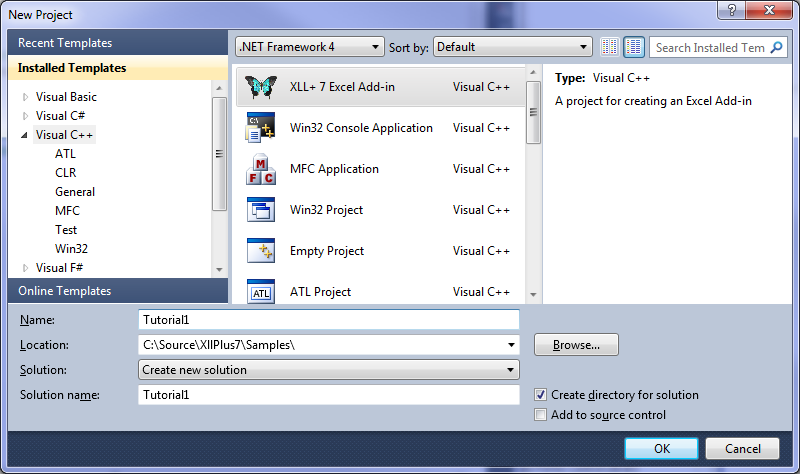
Task: Click the ATL Project template icon
Action: pyautogui.click(x=261, y=291)
